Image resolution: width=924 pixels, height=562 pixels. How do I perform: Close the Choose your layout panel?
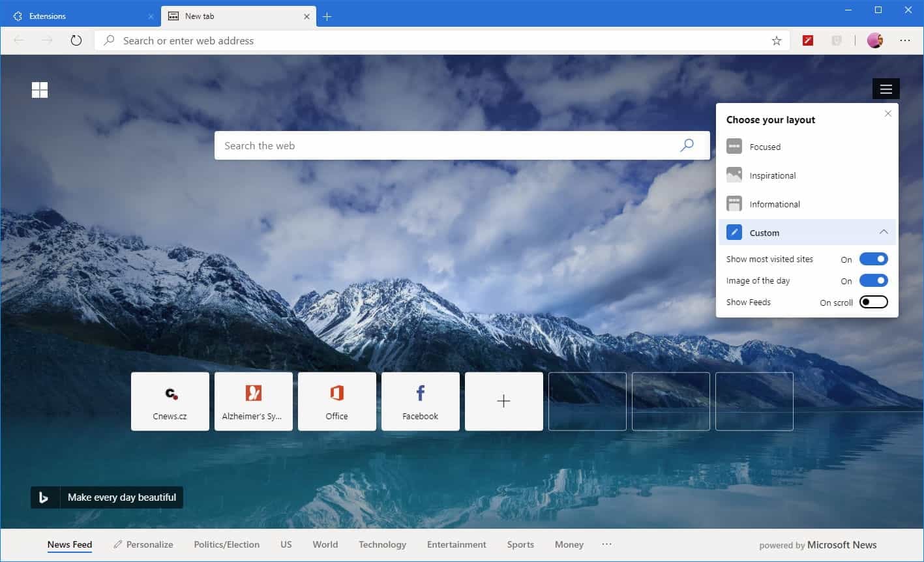point(887,113)
